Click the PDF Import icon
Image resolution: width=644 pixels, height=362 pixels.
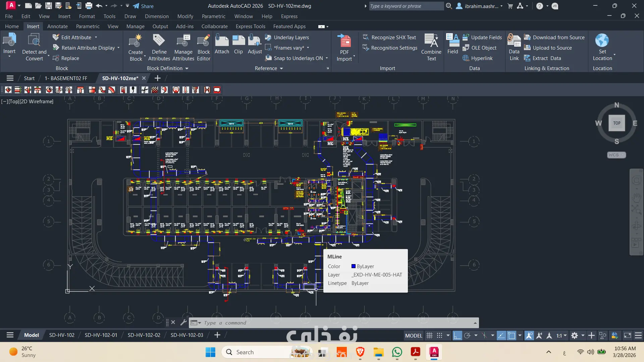click(344, 41)
